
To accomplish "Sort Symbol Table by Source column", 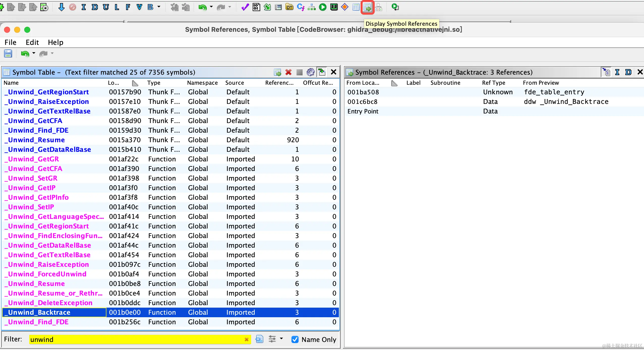I will point(235,83).
